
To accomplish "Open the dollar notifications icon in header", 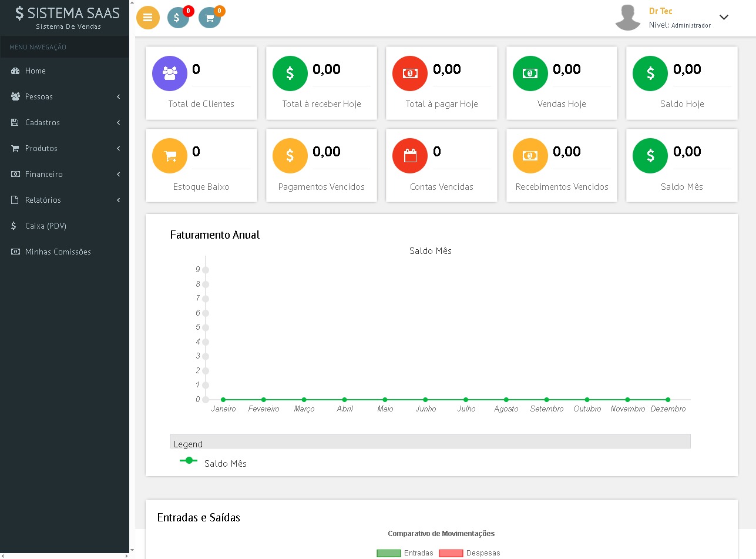I will (x=178, y=18).
